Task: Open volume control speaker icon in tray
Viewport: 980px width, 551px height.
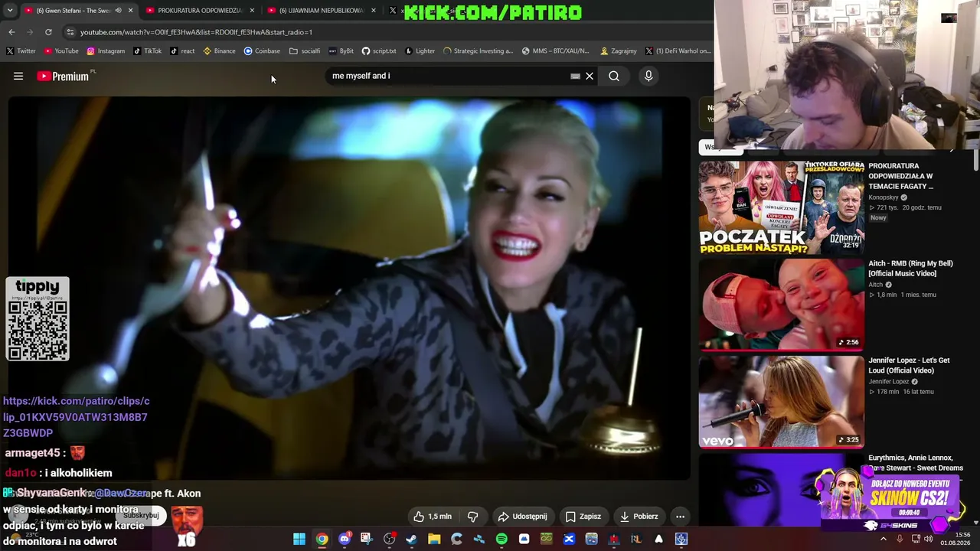Action: (x=929, y=539)
